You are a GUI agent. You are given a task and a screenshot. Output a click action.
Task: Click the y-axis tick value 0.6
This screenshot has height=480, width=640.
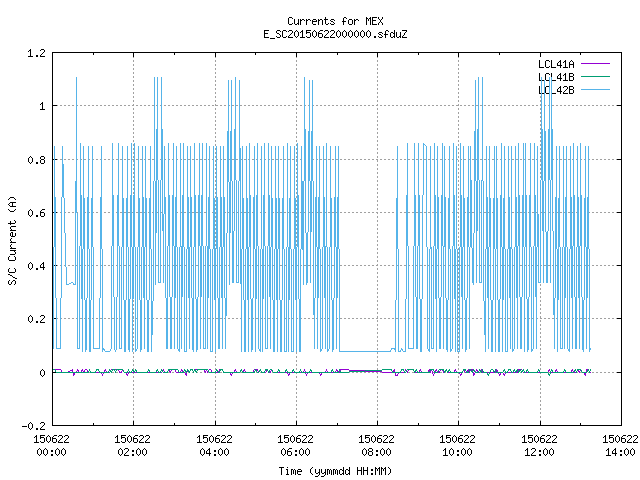pos(36,213)
